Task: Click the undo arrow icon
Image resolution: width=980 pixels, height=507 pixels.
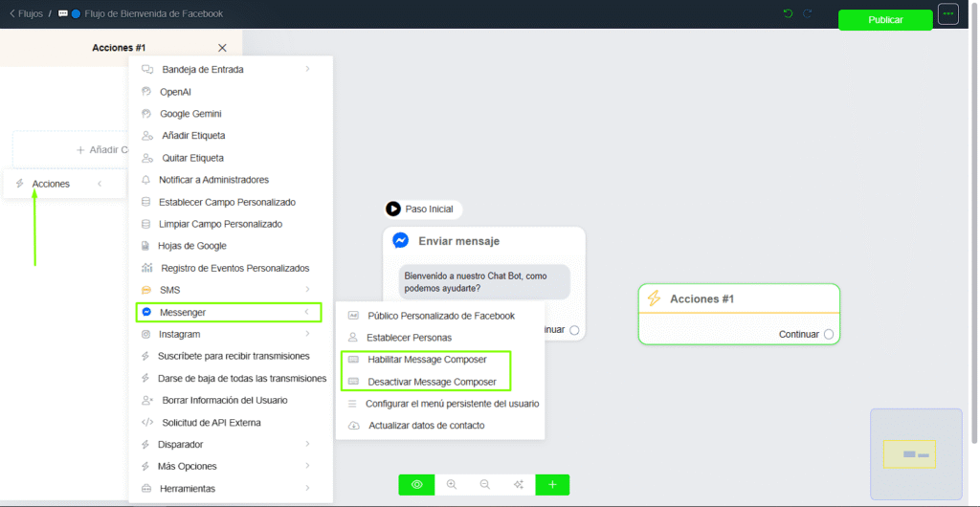Action: click(x=788, y=13)
